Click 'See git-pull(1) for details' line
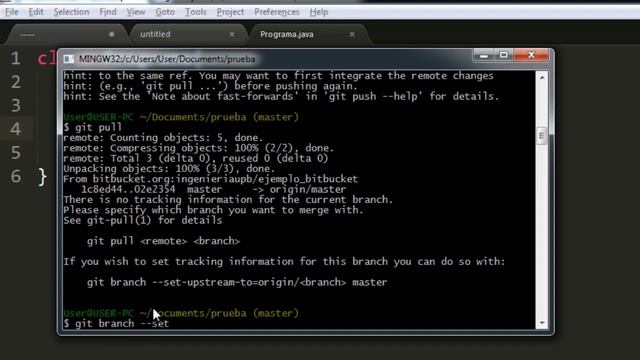Screen dimensions: 640x360 (x=143, y=221)
